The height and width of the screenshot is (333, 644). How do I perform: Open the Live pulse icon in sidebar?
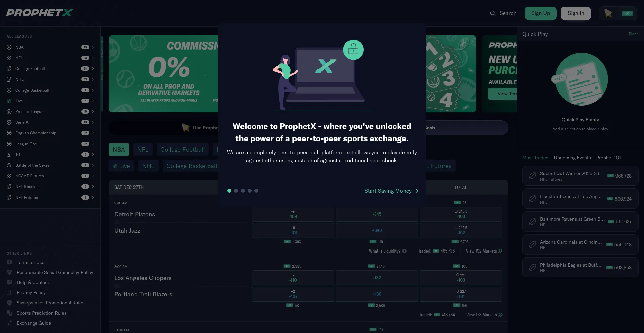9,101
